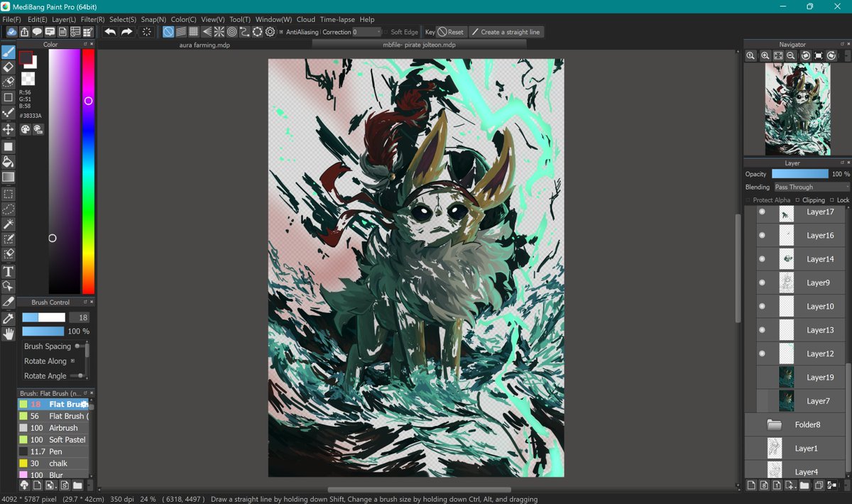Click the Undo arrow in the toolbar
The height and width of the screenshot is (504, 852).
click(110, 32)
